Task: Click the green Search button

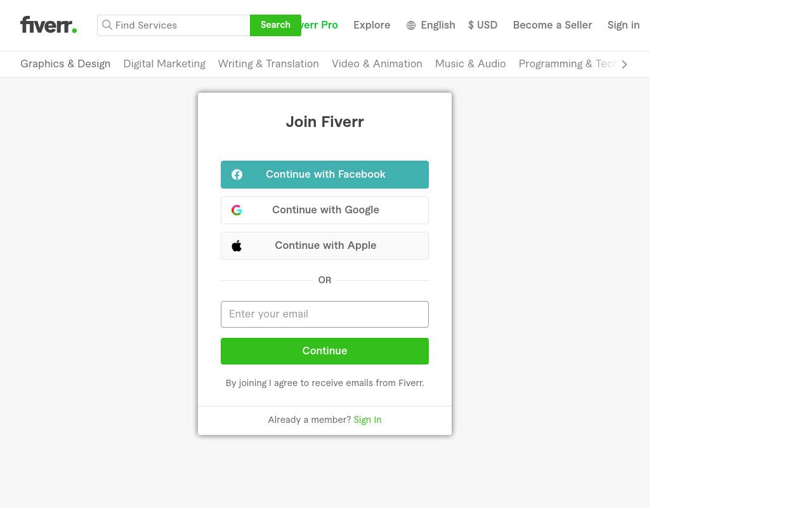Action: [x=275, y=25]
